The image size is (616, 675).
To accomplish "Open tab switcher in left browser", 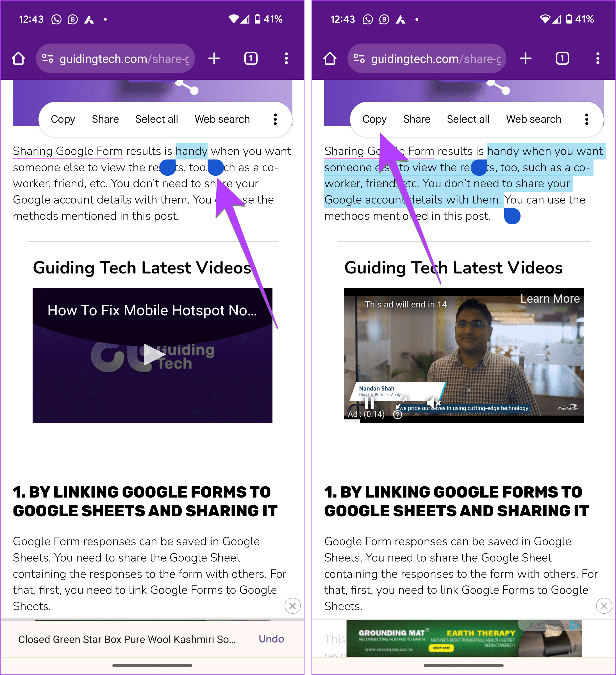I will pos(251,59).
